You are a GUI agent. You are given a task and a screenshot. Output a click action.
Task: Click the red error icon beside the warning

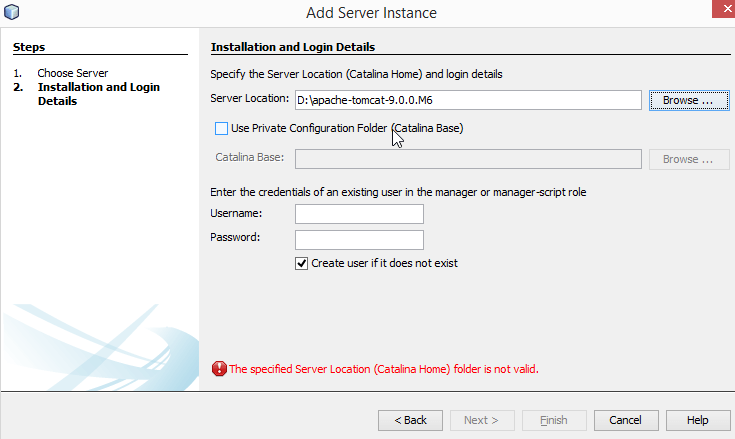pos(219,369)
